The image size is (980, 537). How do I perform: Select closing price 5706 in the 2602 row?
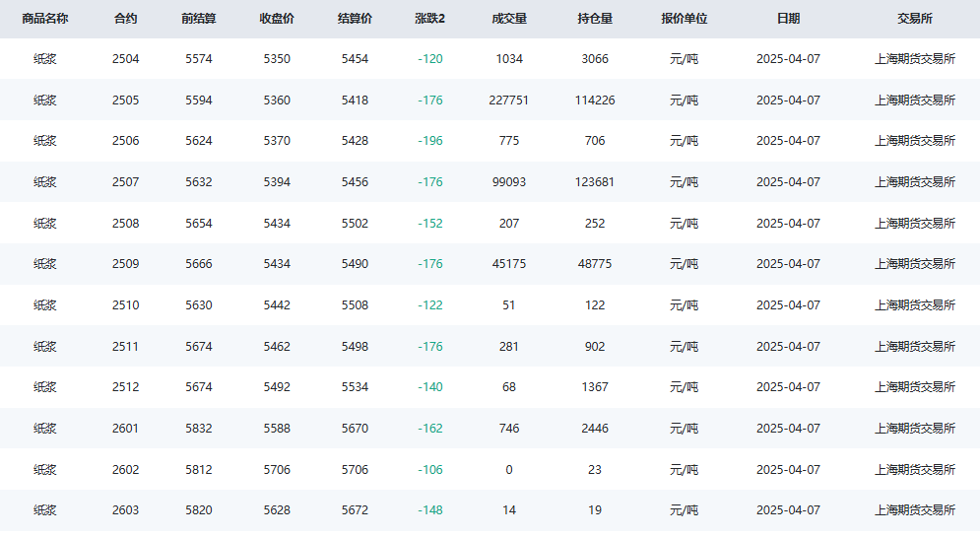click(277, 469)
